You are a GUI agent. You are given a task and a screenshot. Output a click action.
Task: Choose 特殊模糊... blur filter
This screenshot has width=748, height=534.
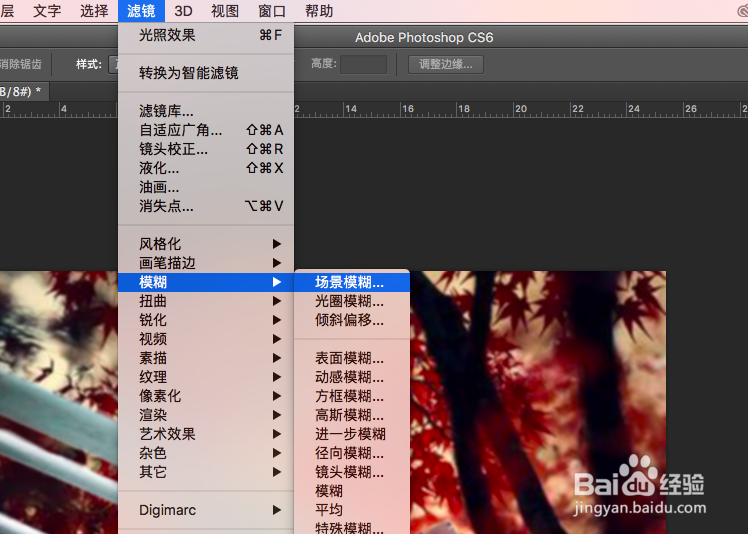352,527
